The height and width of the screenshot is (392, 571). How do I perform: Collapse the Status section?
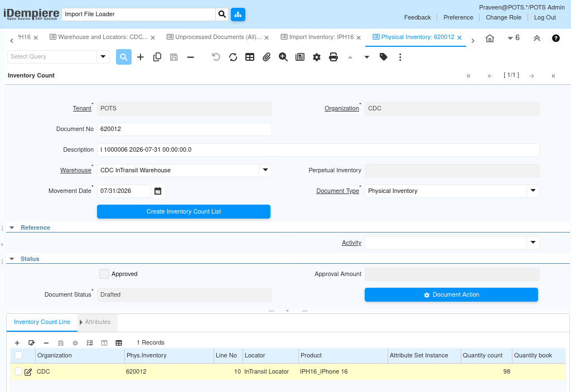12,259
